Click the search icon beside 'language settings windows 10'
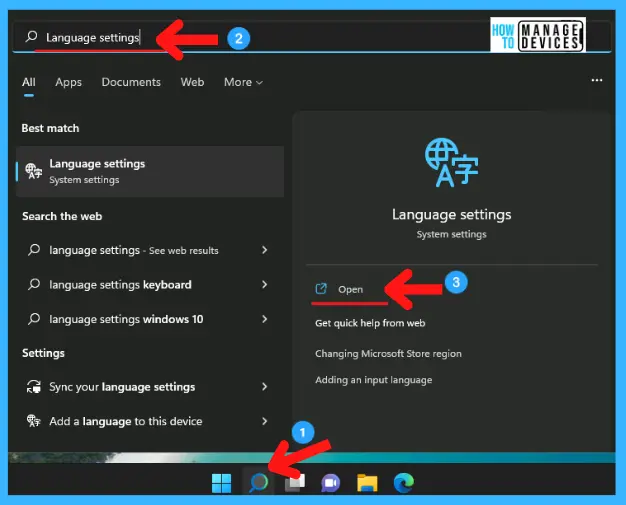The image size is (626, 505). tap(34, 319)
